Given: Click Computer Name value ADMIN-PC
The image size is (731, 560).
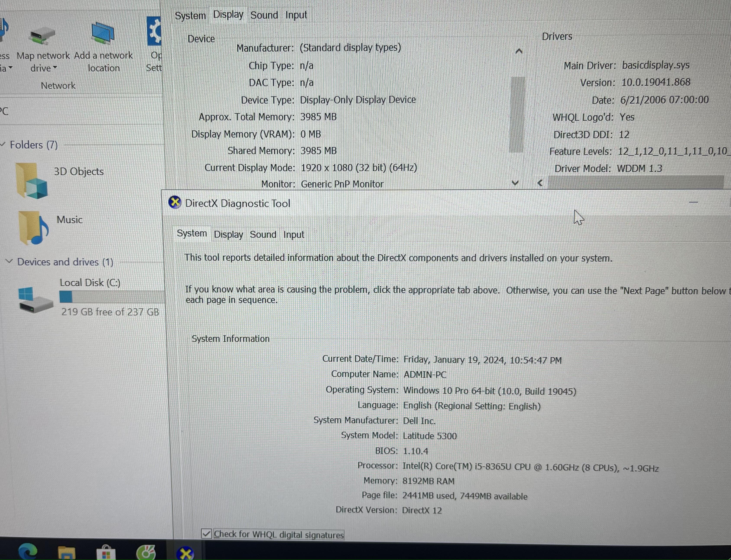Looking at the screenshot, I should point(425,375).
